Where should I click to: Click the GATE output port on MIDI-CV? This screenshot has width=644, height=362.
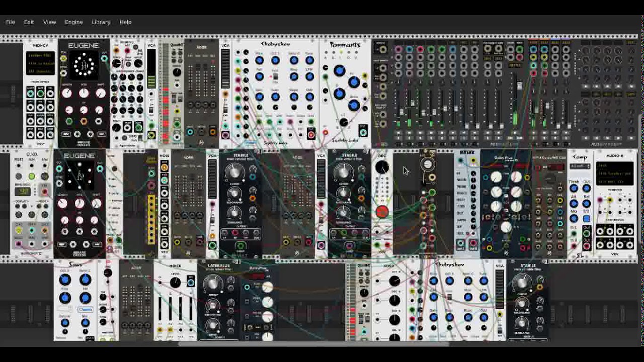pos(41,94)
